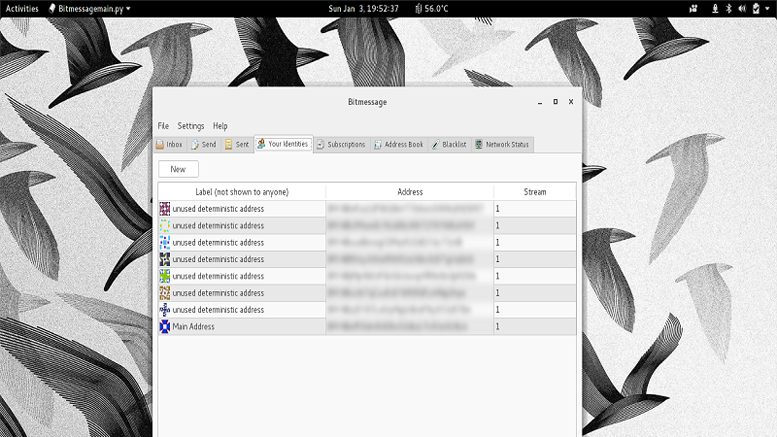Image resolution: width=777 pixels, height=437 pixels.
Task: Open the Subscriptions tab
Action: tap(341, 145)
